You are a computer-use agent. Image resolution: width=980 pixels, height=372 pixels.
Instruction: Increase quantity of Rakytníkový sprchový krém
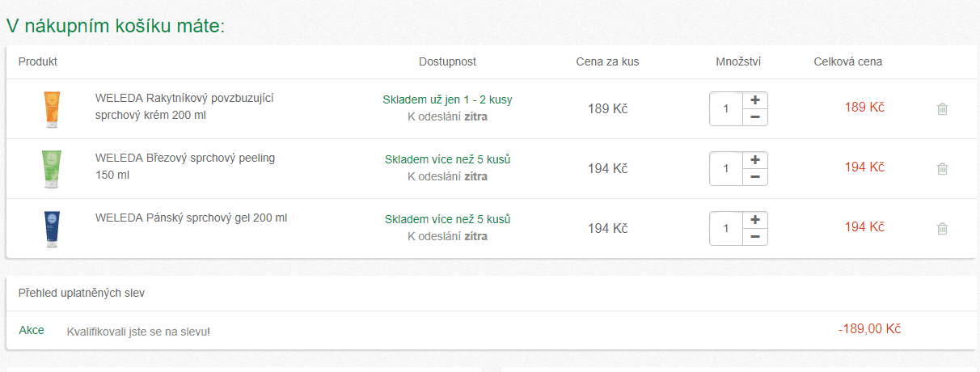[x=755, y=100]
